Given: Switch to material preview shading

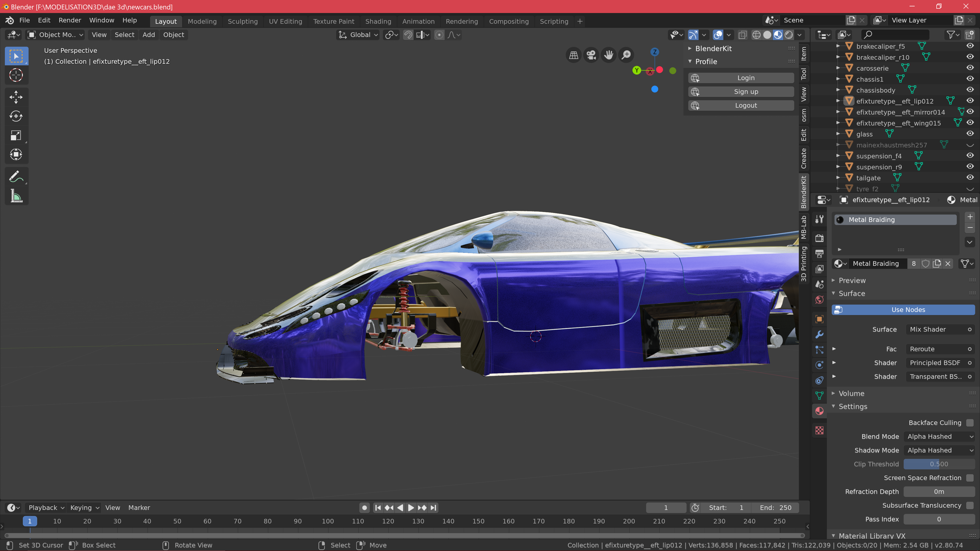Looking at the screenshot, I should point(778,35).
